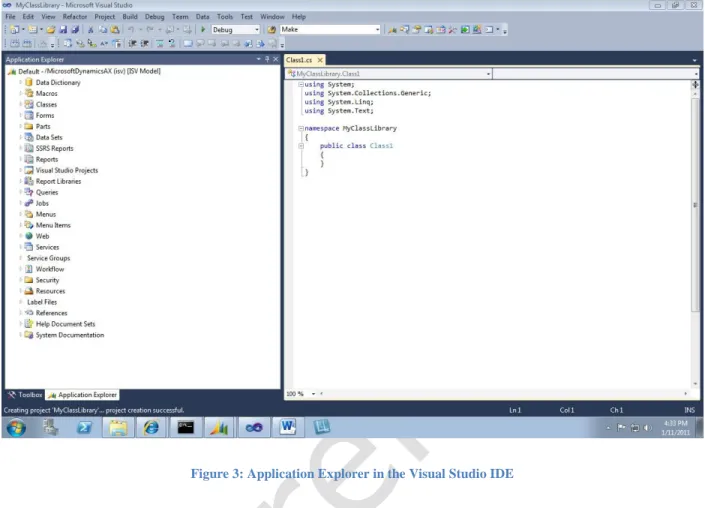705x508 pixels.
Task: Click the Application Explorer icon in top toolbar
Action: point(392,30)
